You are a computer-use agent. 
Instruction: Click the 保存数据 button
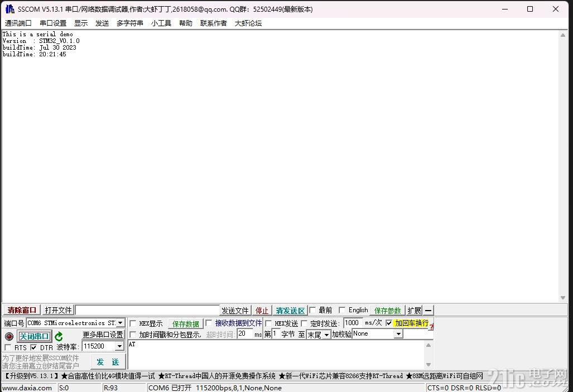pos(186,323)
